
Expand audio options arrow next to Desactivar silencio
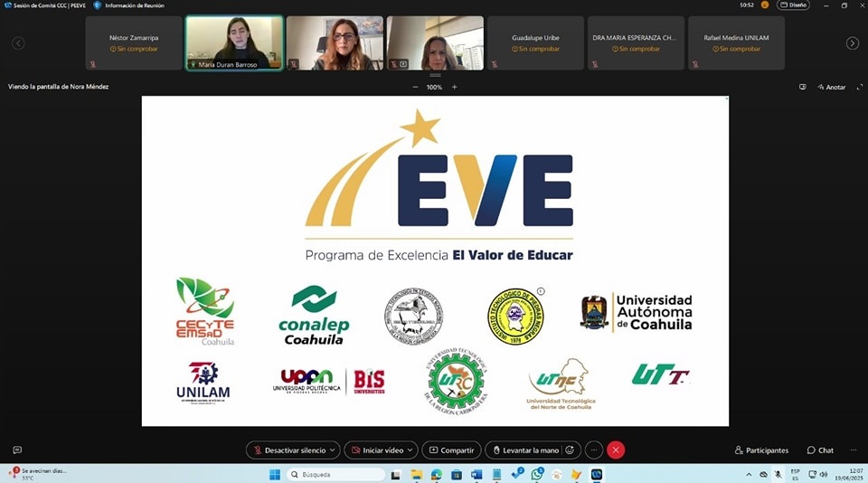pyautogui.click(x=332, y=450)
